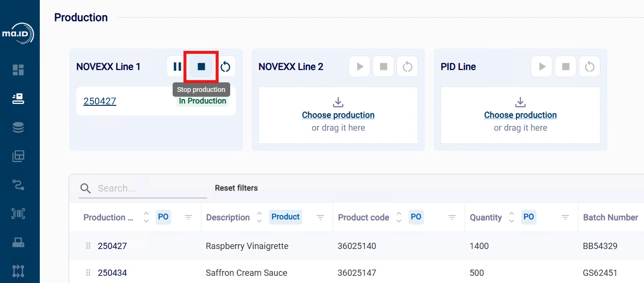Toggle the Product tag on Description column
644x283 pixels.
pyautogui.click(x=285, y=217)
